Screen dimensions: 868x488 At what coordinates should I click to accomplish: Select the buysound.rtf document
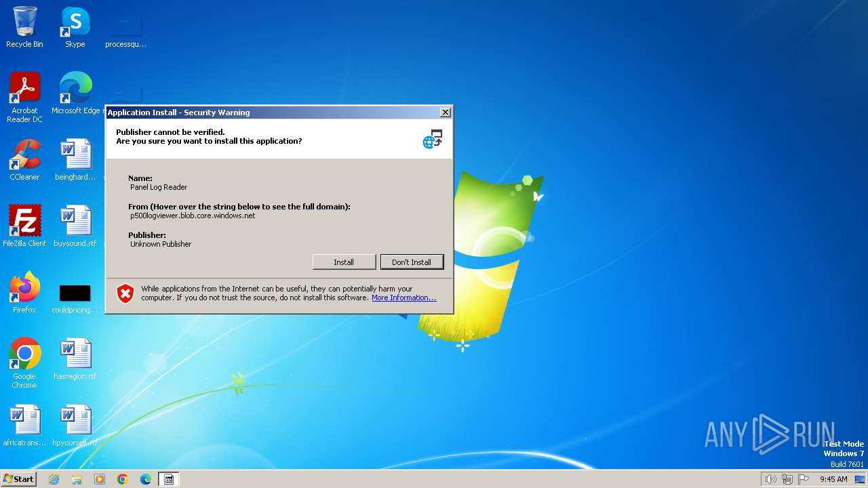[x=75, y=226]
